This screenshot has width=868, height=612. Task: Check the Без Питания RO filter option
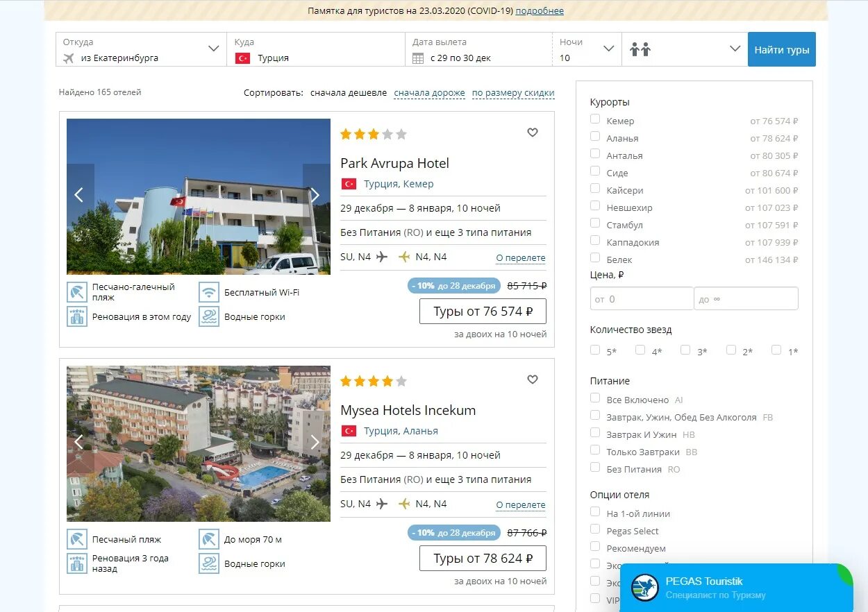595,467
